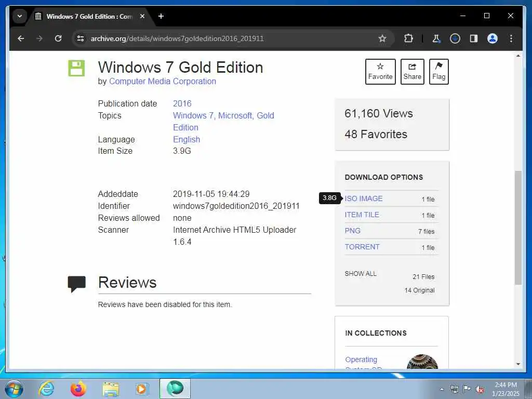The width and height of the screenshot is (532, 399).
Task: Click the Reviews speech bubble icon
Action: pyautogui.click(x=77, y=284)
